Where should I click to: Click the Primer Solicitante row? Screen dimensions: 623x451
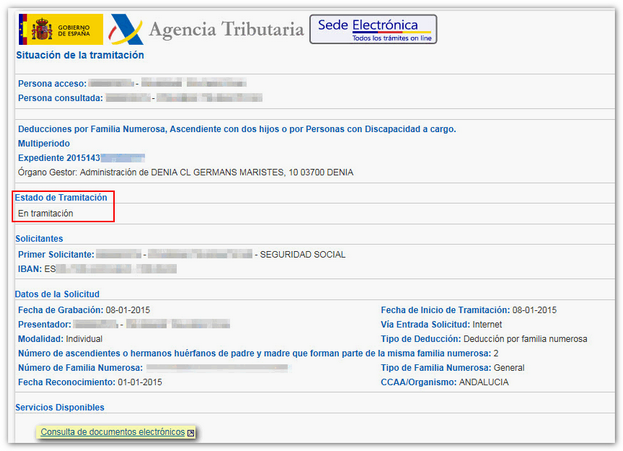coord(180,255)
